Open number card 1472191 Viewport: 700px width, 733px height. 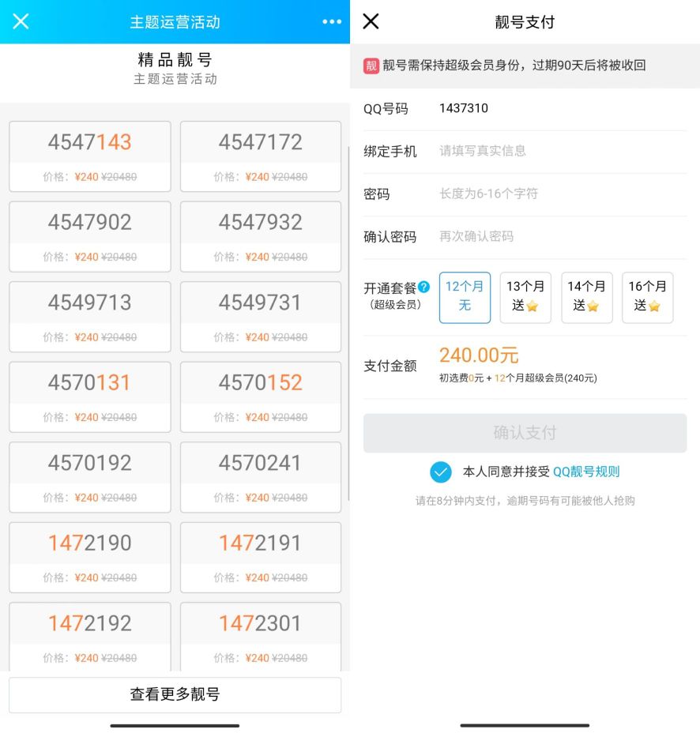click(261, 557)
